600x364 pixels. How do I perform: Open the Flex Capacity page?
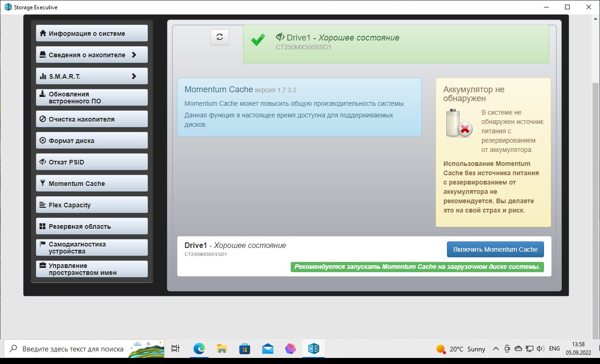click(x=92, y=205)
